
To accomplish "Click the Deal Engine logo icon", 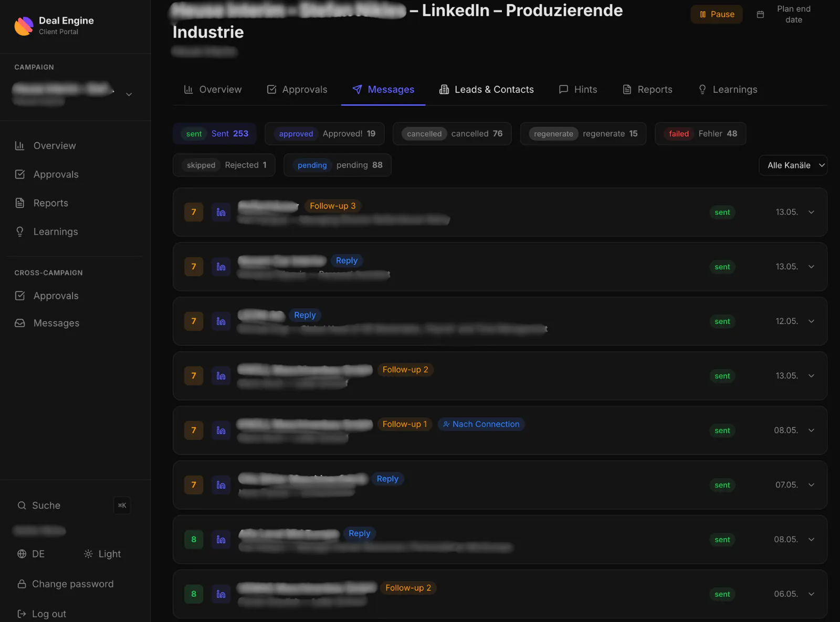I will [x=24, y=26].
